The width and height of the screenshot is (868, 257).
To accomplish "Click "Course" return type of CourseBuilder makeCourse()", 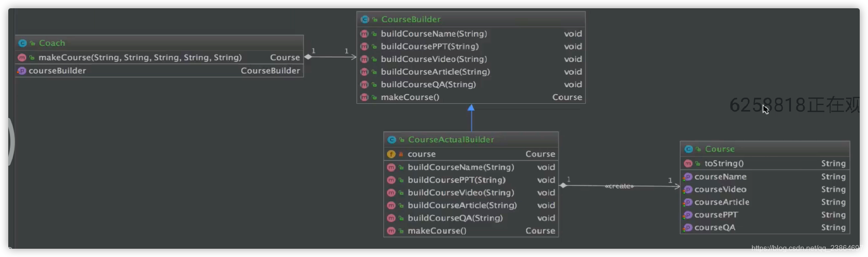I will coord(567,97).
